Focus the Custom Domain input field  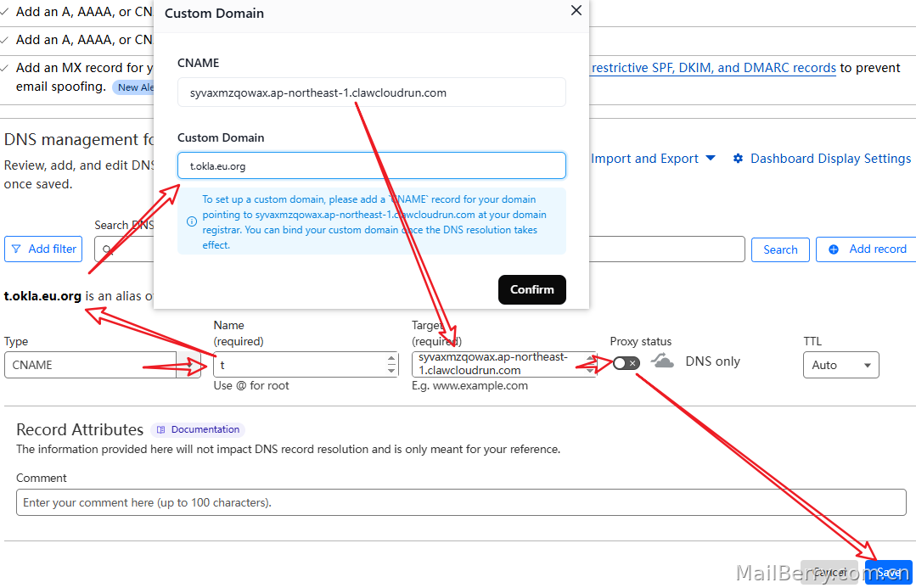tap(372, 165)
